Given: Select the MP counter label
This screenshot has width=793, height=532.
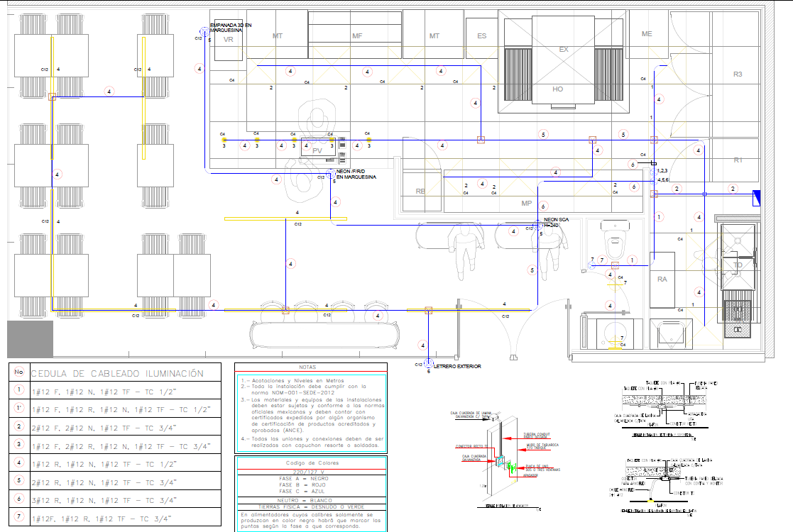Looking at the screenshot, I should coord(526,204).
